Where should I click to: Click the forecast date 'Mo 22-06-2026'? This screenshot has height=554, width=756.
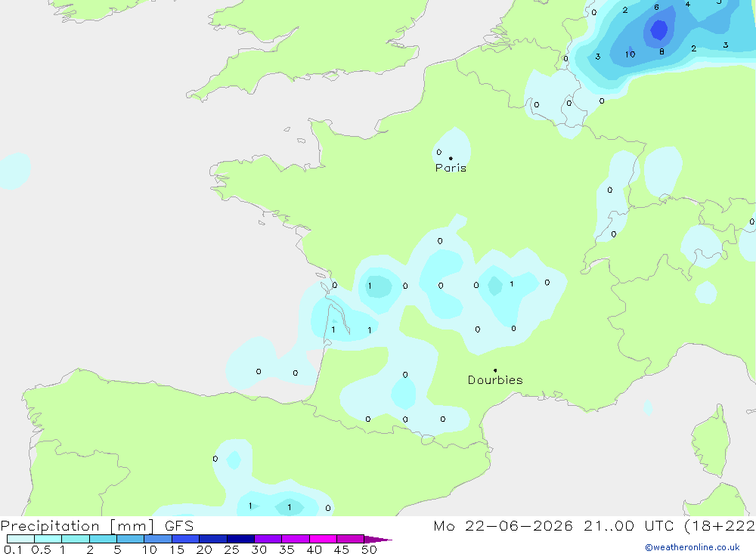503,525
